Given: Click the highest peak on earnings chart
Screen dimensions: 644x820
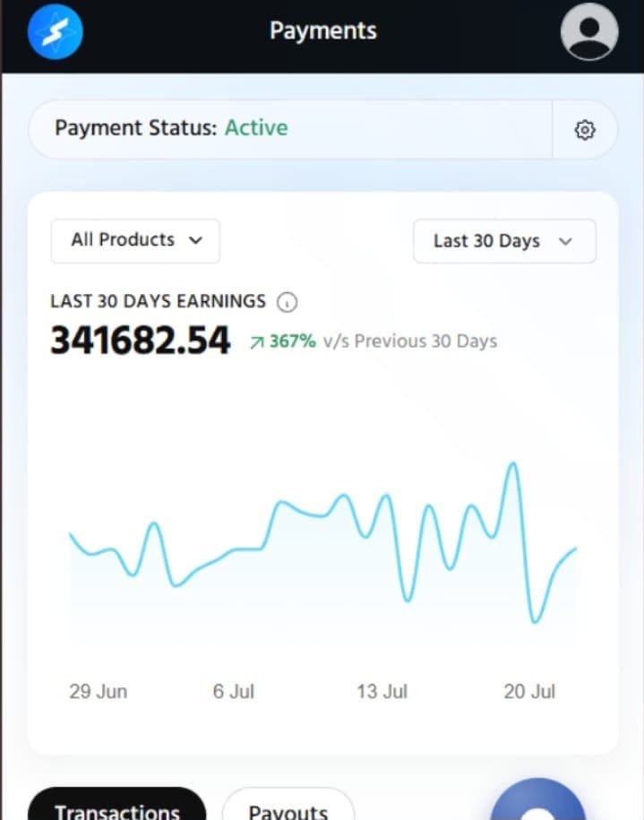Looking at the screenshot, I should [513, 463].
